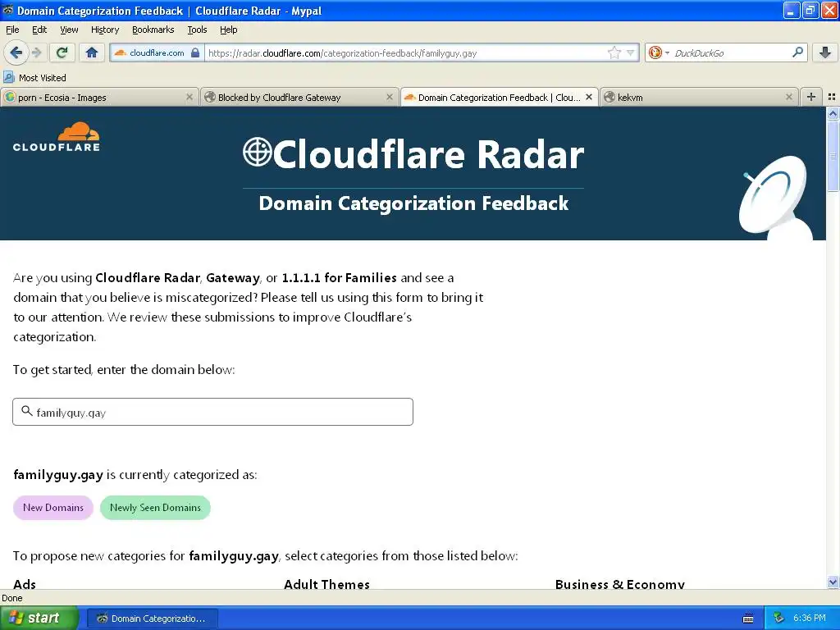Click the Ads category heading
The image size is (840, 630).
25,584
